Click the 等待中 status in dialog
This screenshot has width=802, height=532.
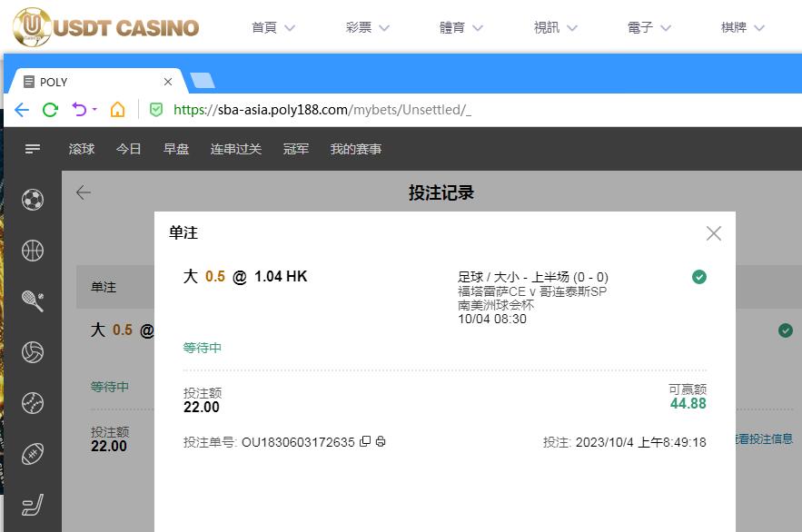[x=202, y=348]
